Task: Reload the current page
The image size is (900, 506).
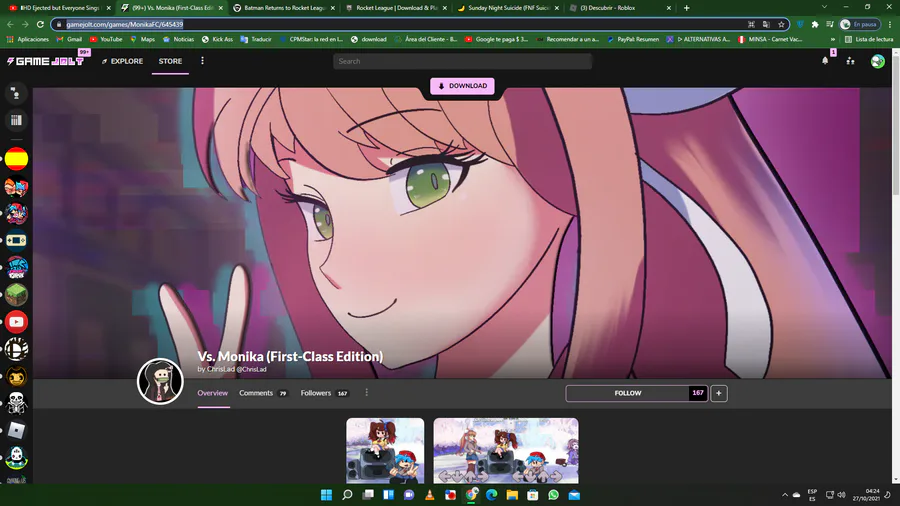Action: [x=40, y=24]
